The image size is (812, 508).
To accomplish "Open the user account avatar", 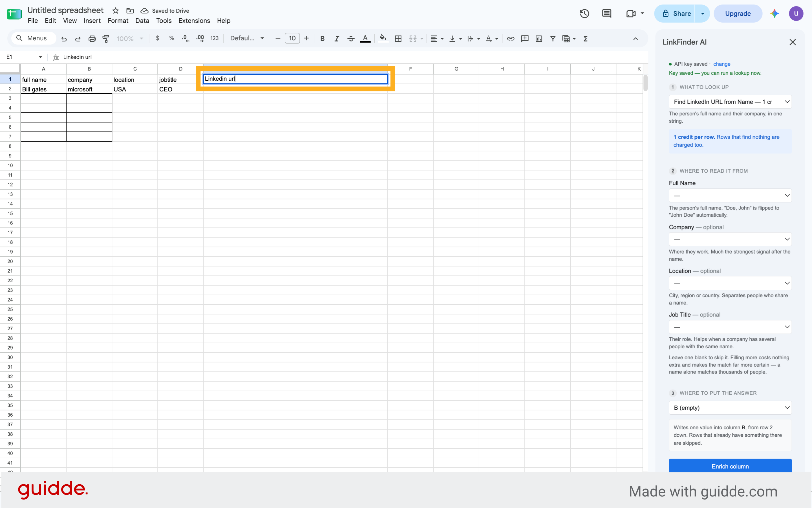I will (796, 14).
